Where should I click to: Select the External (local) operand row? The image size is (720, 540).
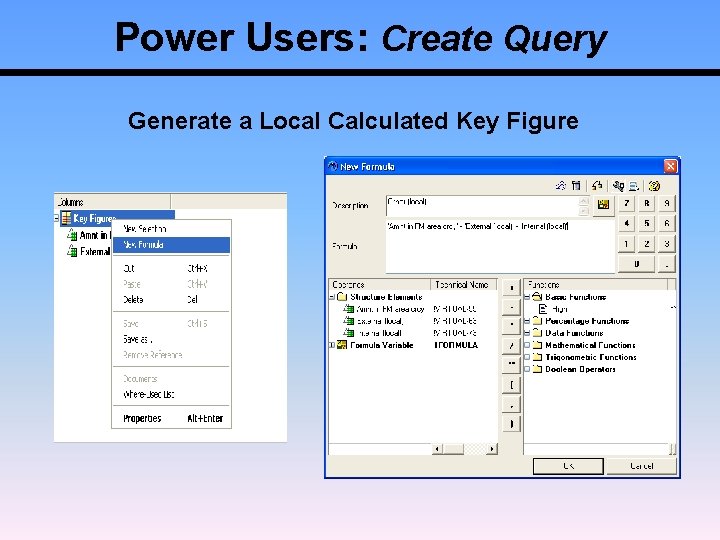tap(374, 321)
